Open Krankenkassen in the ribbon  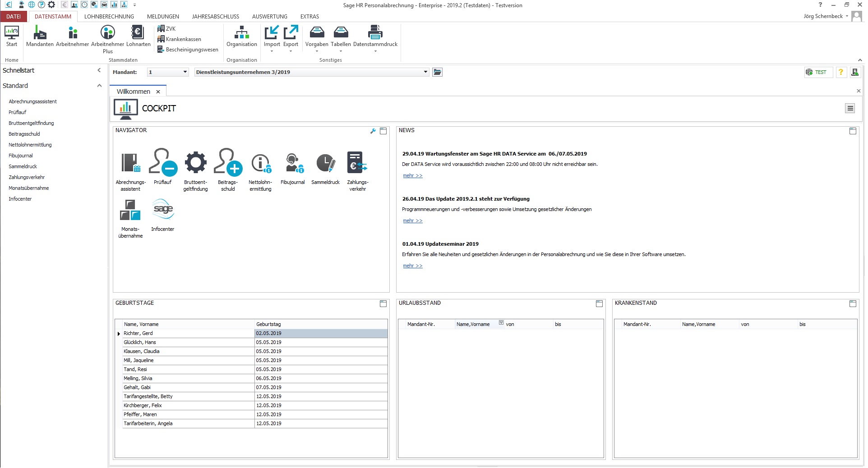pyautogui.click(x=179, y=39)
